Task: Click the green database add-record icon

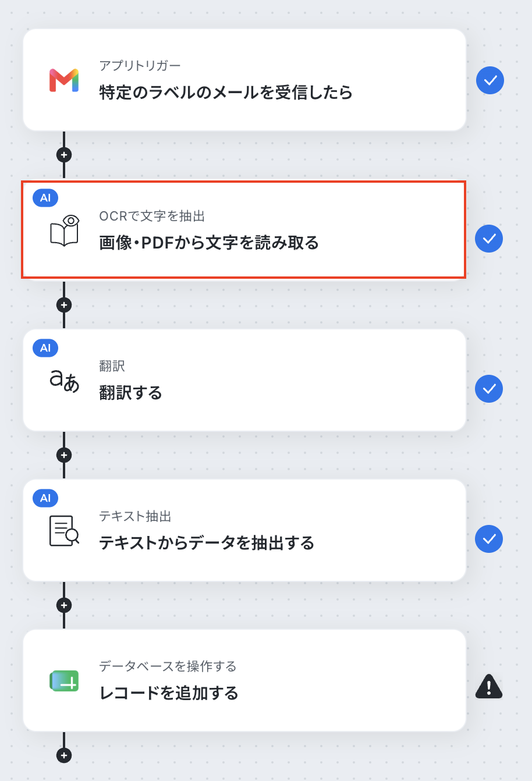Action: click(64, 681)
